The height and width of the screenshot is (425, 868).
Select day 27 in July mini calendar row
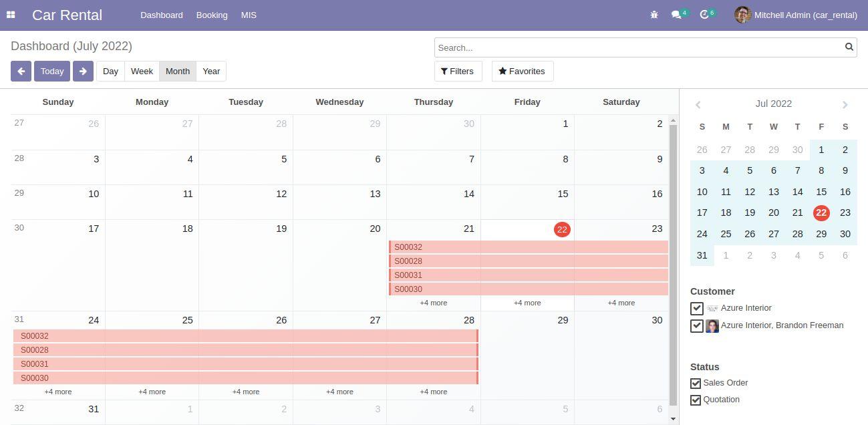(773, 234)
